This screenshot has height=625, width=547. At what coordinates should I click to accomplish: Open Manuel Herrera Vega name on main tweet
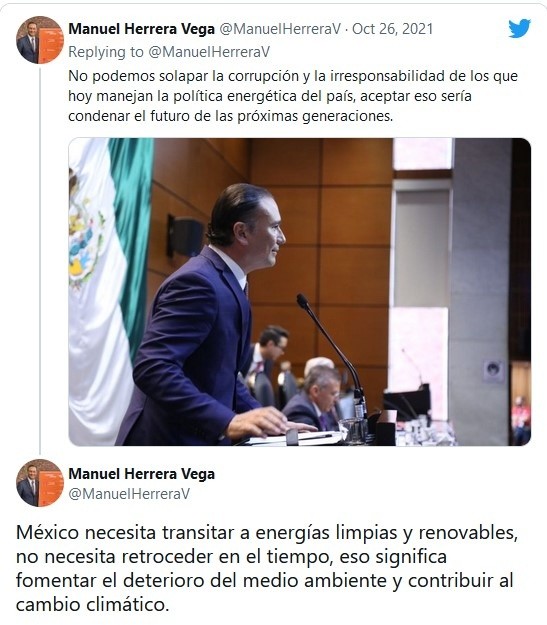click(x=142, y=474)
